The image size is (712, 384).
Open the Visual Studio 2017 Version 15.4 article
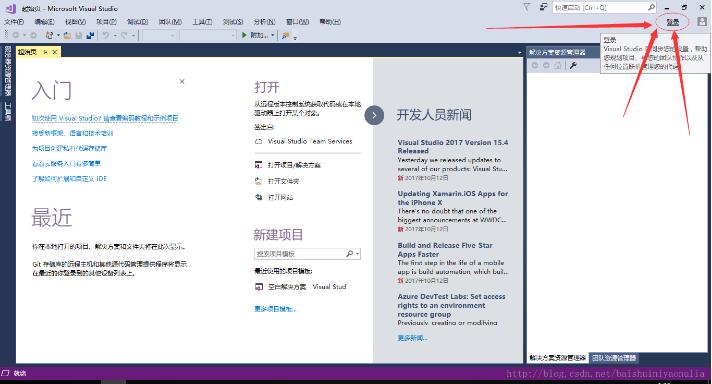click(453, 147)
